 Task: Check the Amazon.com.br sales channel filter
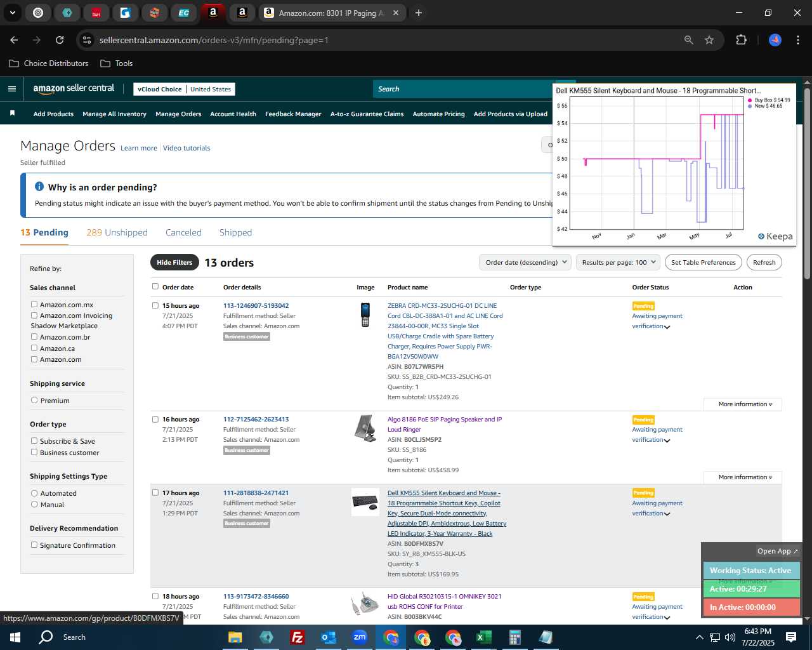pos(34,337)
